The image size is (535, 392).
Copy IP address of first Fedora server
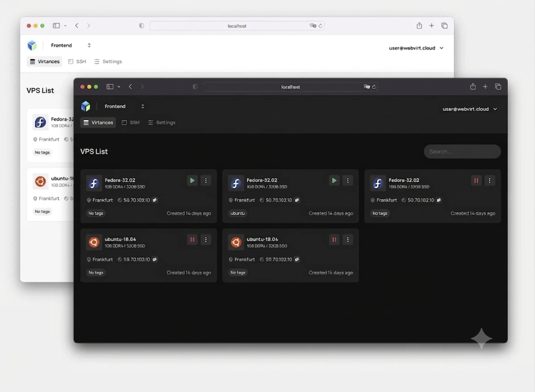[155, 200]
